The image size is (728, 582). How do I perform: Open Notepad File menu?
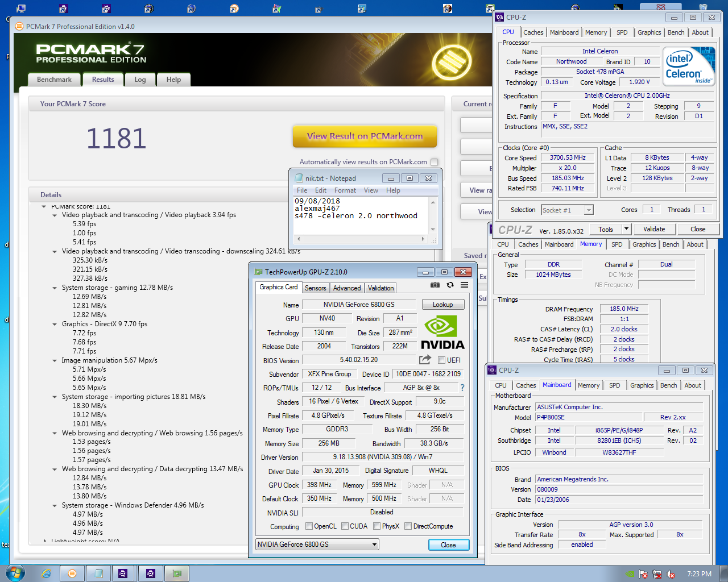(x=302, y=190)
